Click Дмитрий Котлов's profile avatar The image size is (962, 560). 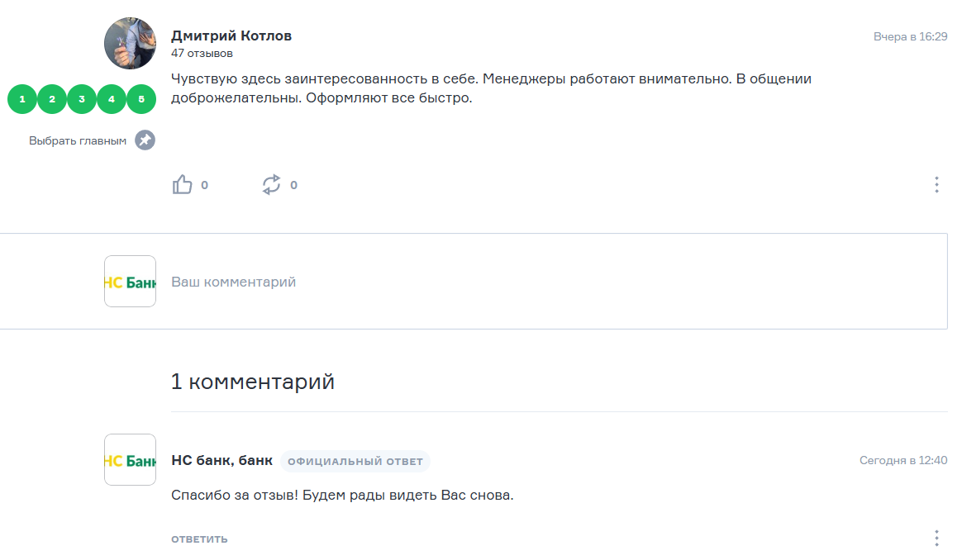click(x=130, y=43)
